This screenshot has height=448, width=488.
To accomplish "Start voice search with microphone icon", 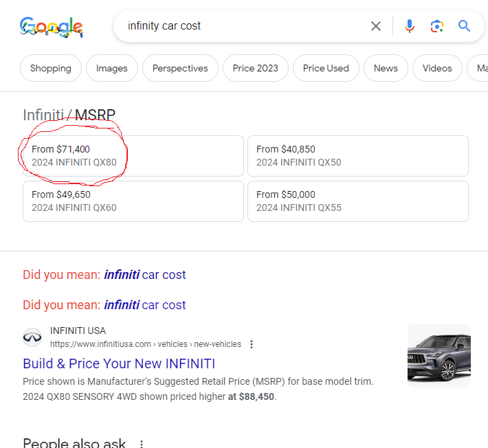I will [410, 26].
